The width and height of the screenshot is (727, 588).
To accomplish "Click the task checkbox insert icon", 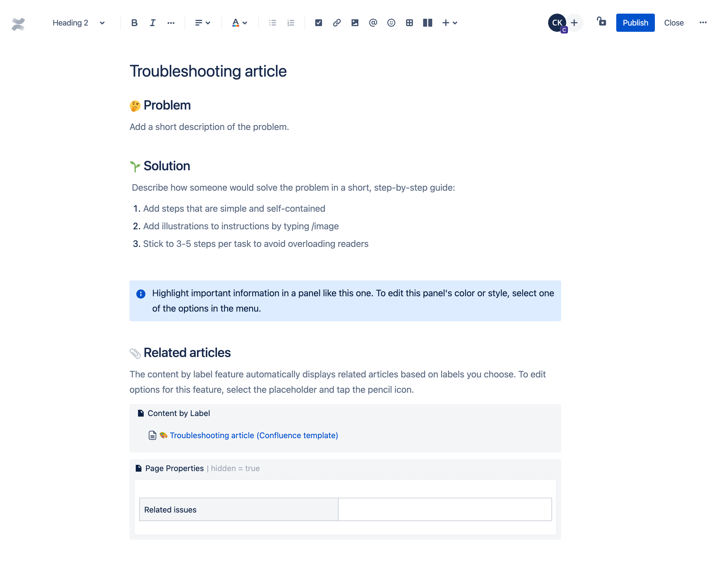I will coord(317,23).
